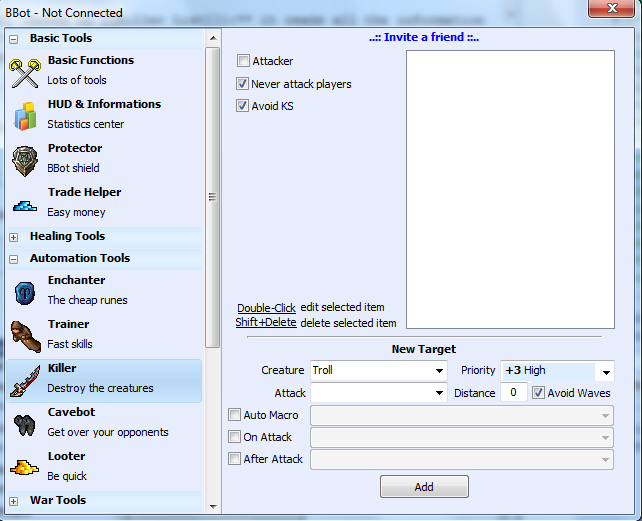Click the sidebar scroll up arrow
Viewport: 642px width, 521px height.
click(x=212, y=38)
